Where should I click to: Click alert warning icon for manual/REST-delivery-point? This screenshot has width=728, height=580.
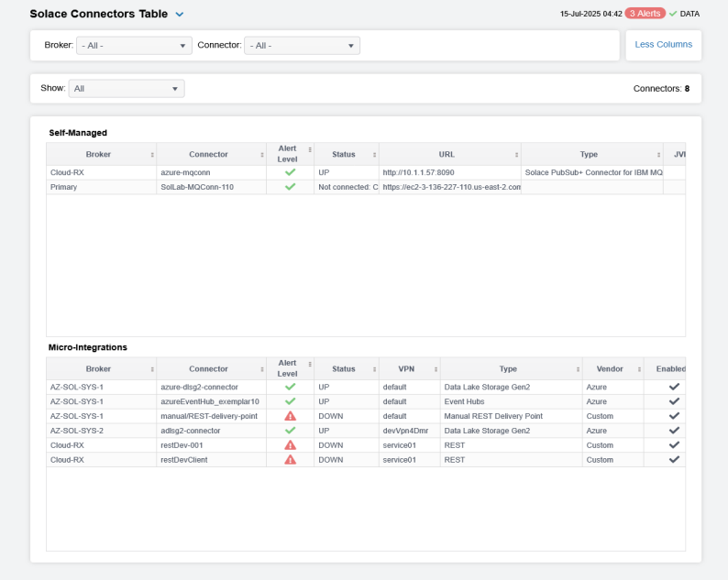[x=290, y=416]
